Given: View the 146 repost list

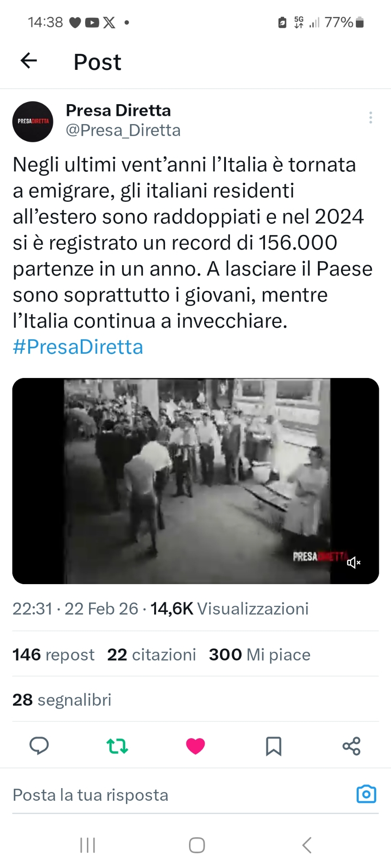Looking at the screenshot, I should (53, 654).
